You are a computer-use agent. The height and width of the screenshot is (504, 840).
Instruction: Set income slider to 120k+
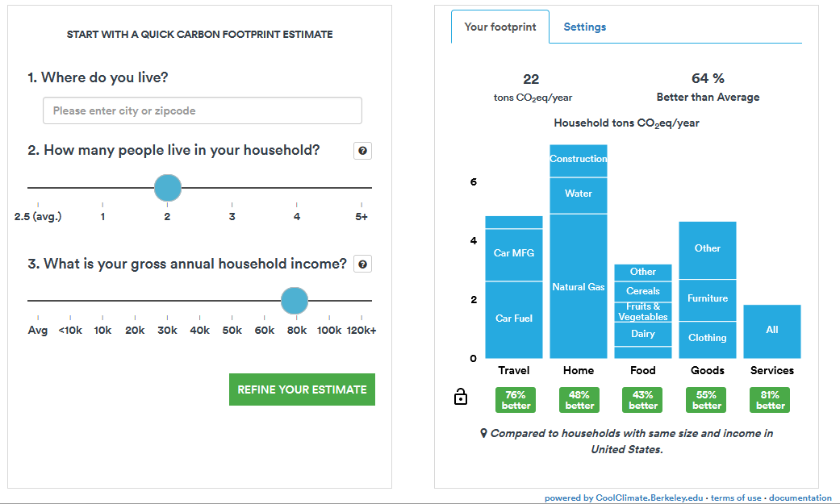coord(361,301)
